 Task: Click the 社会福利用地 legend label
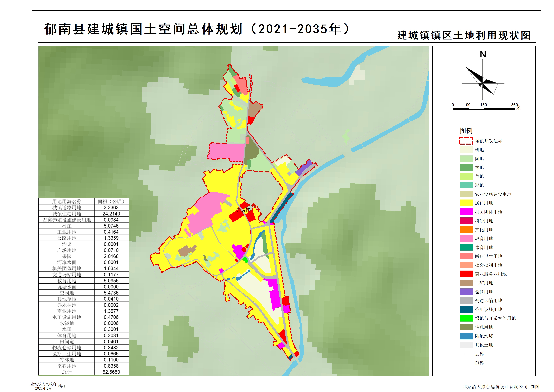[x=488, y=265]
